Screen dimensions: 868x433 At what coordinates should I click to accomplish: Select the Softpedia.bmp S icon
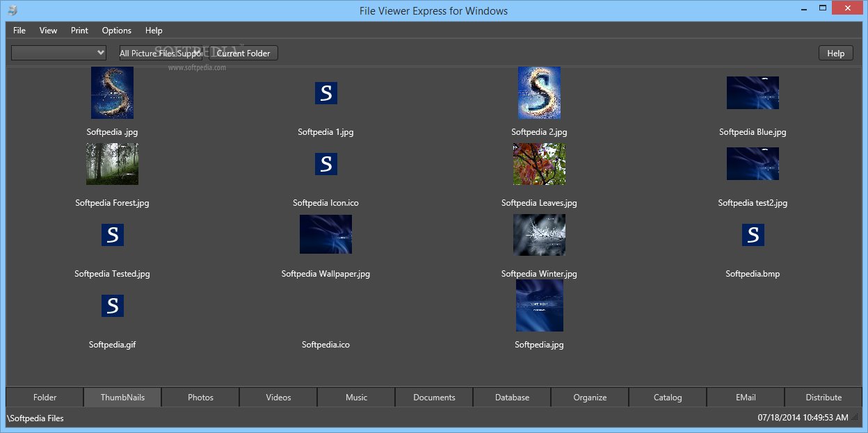[753, 235]
